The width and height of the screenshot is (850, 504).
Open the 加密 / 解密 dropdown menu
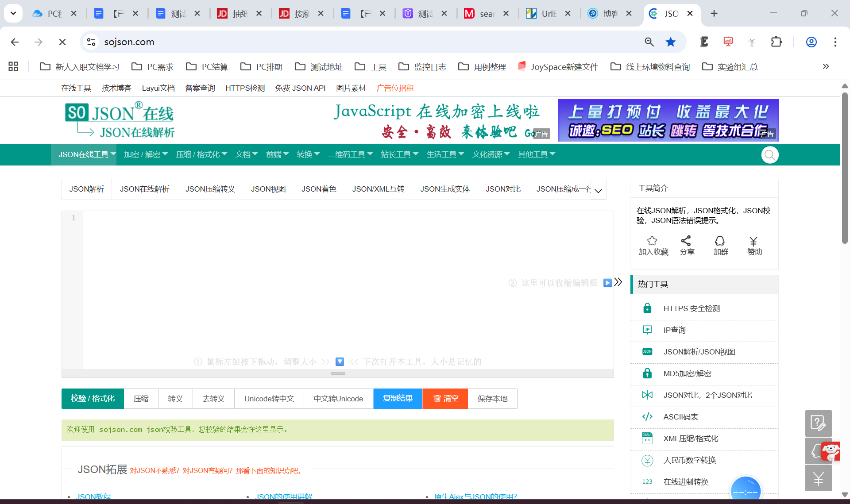tap(146, 154)
